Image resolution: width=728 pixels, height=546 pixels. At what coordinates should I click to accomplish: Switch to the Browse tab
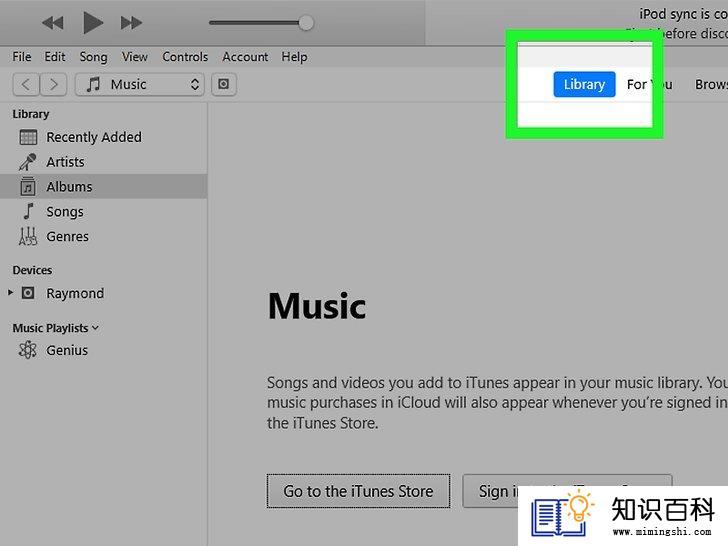coord(711,84)
